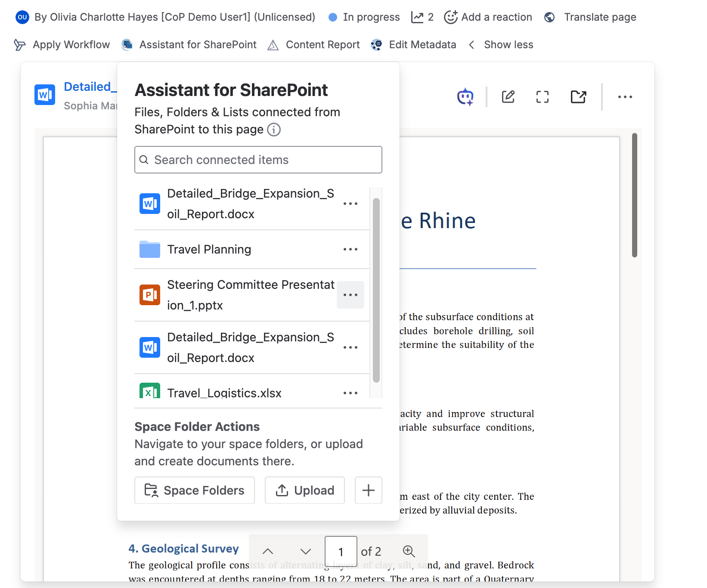Zoom in using the magnifier icon
The image size is (707, 588).
coord(409,551)
